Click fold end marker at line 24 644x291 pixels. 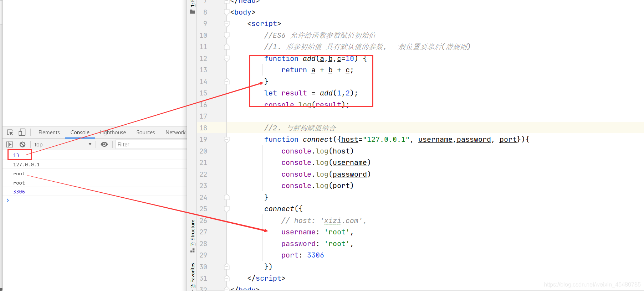[x=226, y=197]
